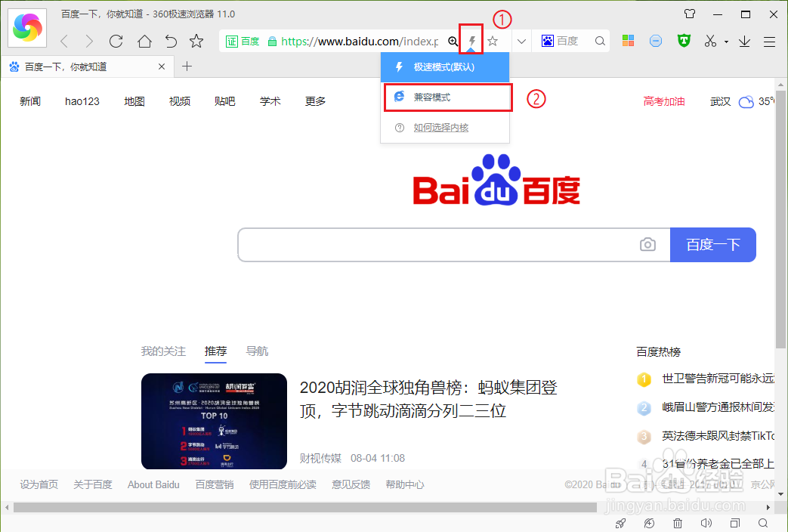788x532 pixels.
Task: Select 极速模式(默认) menu option
Action: click(x=445, y=66)
